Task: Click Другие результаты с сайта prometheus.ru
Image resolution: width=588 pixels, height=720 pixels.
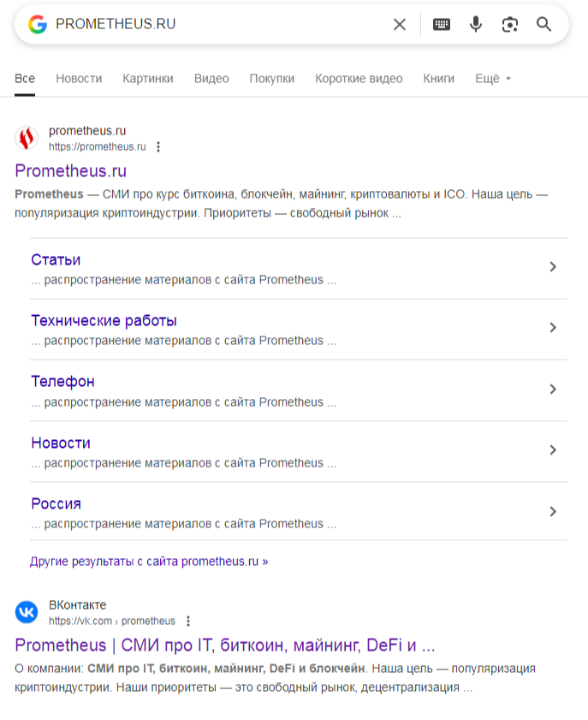Action: (x=149, y=562)
